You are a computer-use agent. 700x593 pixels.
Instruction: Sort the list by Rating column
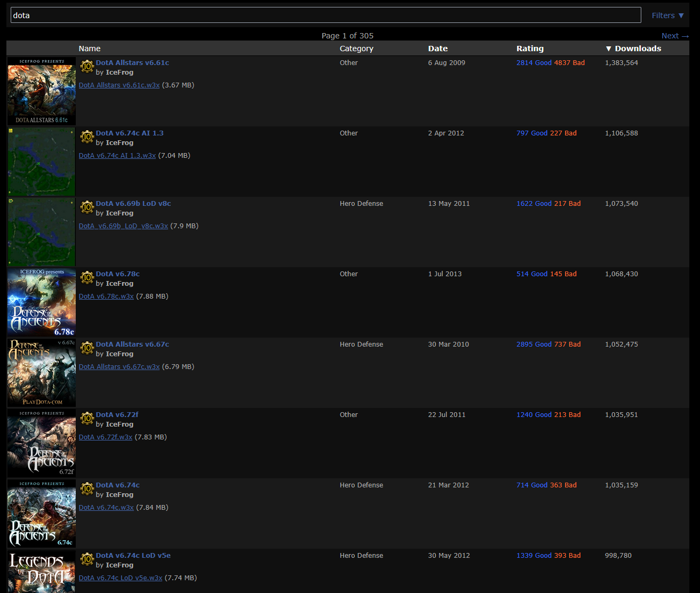530,49
